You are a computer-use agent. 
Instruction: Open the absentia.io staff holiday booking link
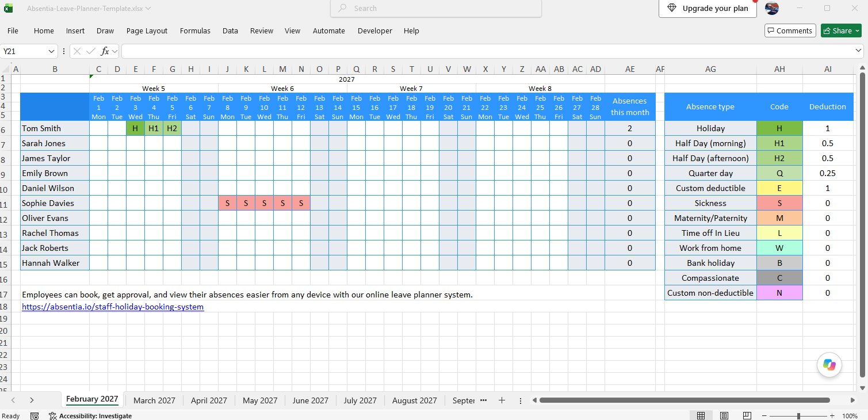(113, 307)
